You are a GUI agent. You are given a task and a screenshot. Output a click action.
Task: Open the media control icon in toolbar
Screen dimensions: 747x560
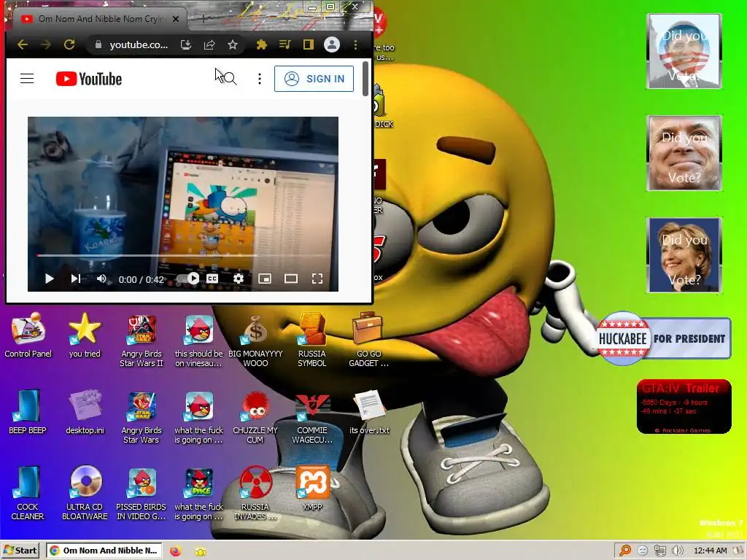(x=285, y=44)
